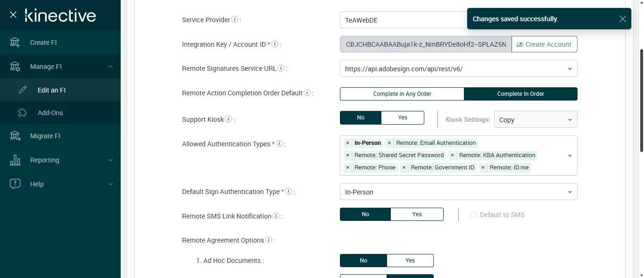Remove the Remote: Phone authentication tag
The height and width of the screenshot is (278, 644).
(348, 168)
